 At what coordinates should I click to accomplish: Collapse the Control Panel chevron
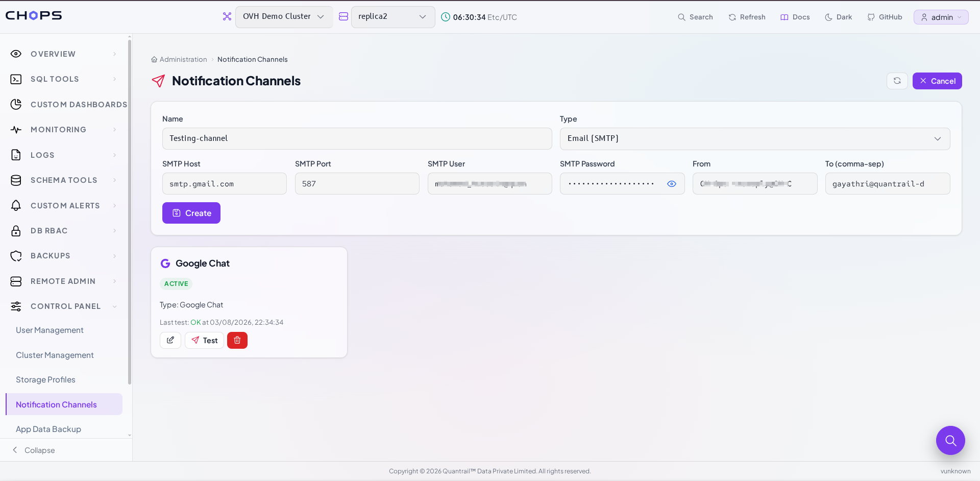[x=114, y=306]
